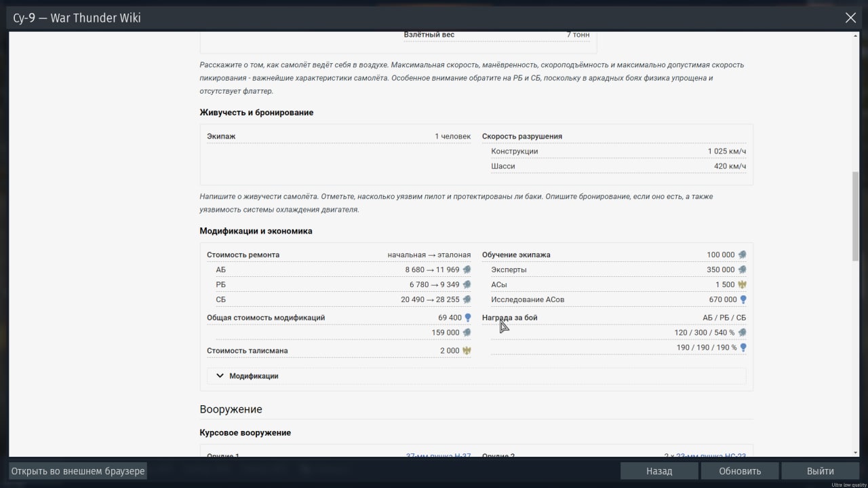The height and width of the screenshot is (488, 868).
Task: Click silver lion icon beside 159 000
Action: pyautogui.click(x=467, y=333)
